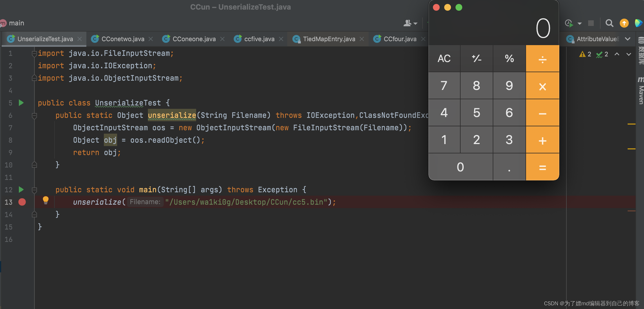Close the CConetwo.java tab
This screenshot has width=644, height=309.
(x=151, y=39)
